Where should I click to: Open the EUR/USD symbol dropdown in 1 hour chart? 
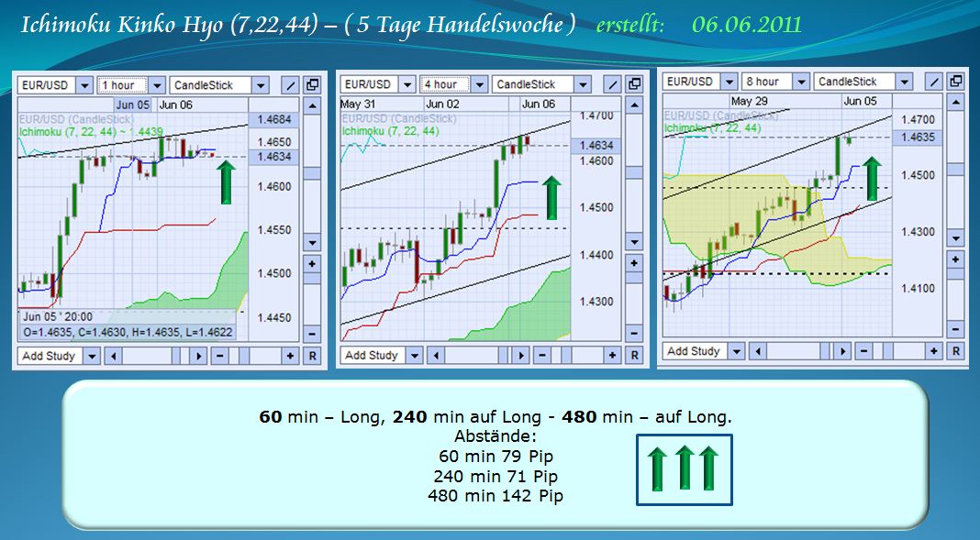tap(85, 85)
